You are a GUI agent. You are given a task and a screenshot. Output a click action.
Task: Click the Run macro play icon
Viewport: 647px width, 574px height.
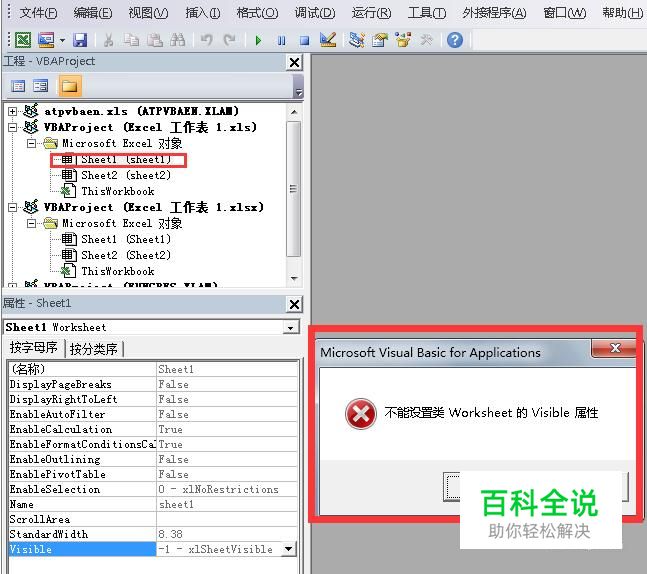tap(258, 40)
